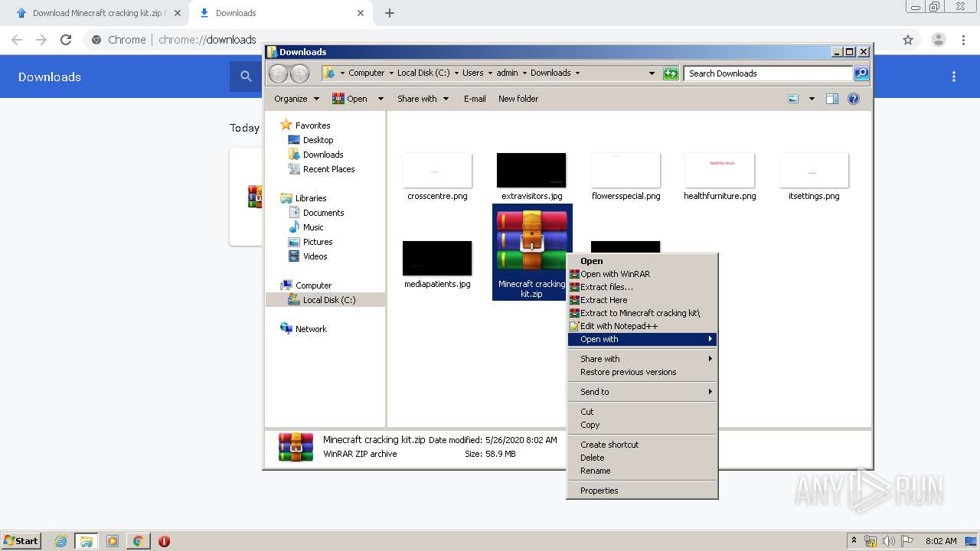Click admin in the breadcrumb path
The height and width of the screenshot is (551, 980).
(x=507, y=73)
